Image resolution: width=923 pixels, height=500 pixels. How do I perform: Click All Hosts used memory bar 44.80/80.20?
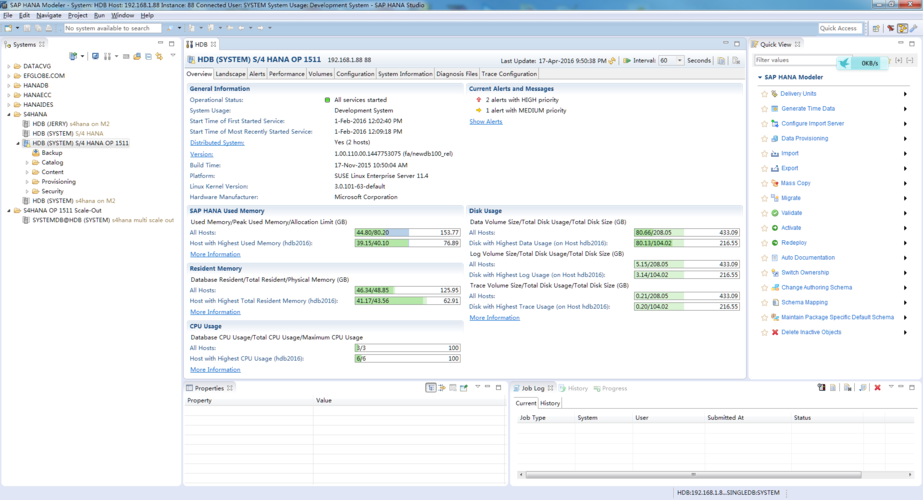(407, 233)
